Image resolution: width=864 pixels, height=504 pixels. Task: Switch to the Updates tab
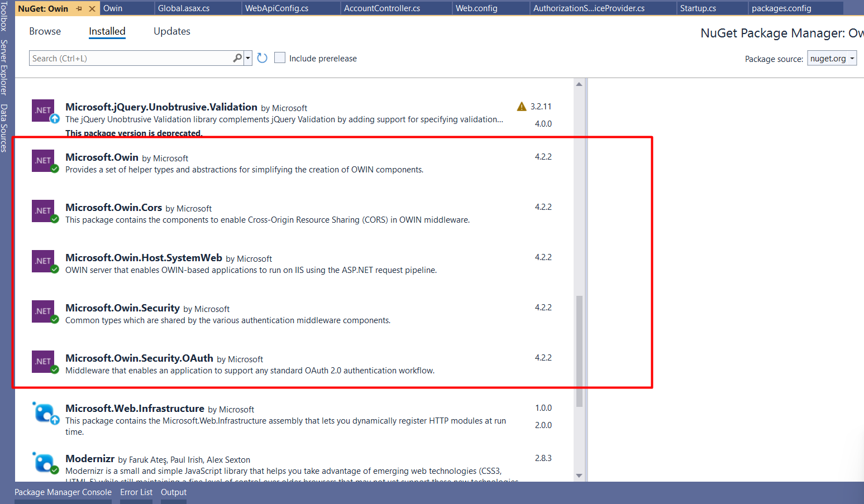(172, 31)
